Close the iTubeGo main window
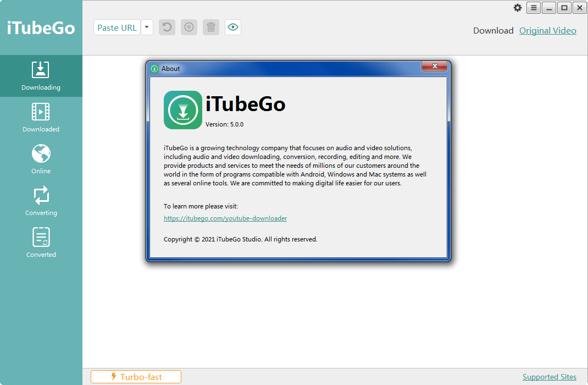This screenshot has height=385, width=588. tap(579, 8)
